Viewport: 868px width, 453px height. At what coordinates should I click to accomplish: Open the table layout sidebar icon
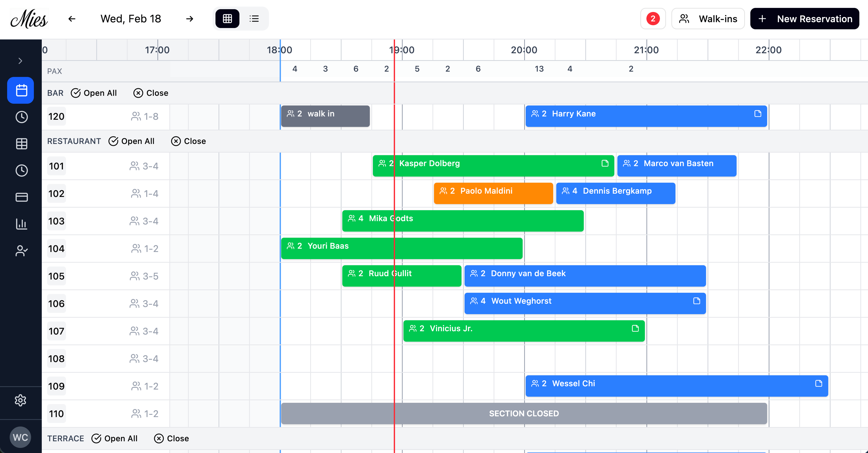(21, 144)
